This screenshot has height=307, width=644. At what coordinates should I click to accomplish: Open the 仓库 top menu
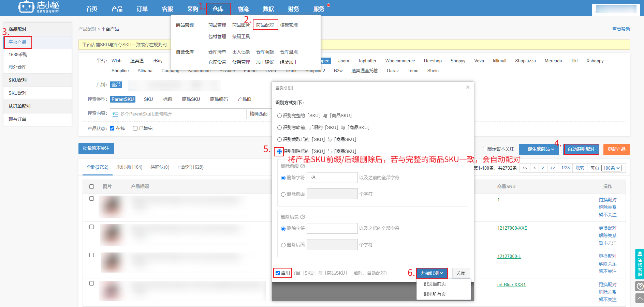point(218,9)
